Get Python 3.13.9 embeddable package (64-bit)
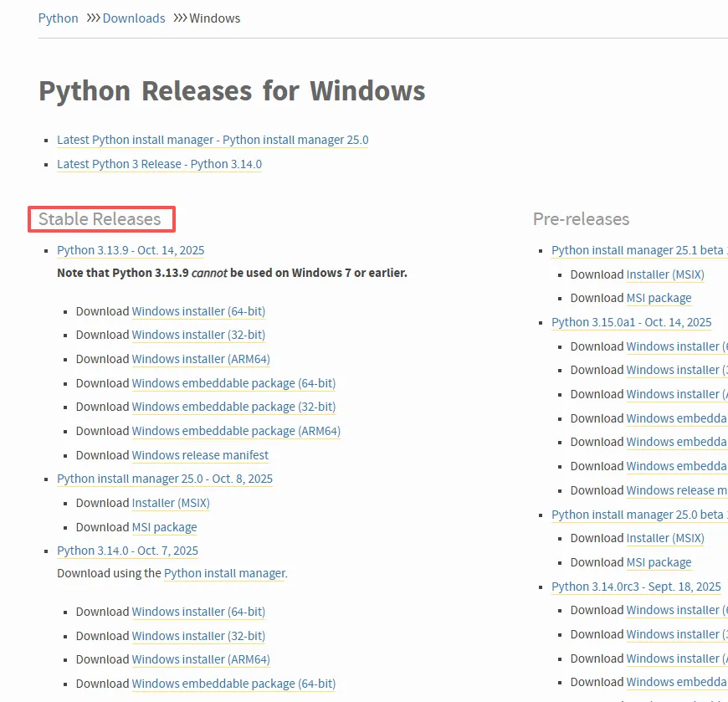The height and width of the screenshot is (702, 728). (x=233, y=383)
